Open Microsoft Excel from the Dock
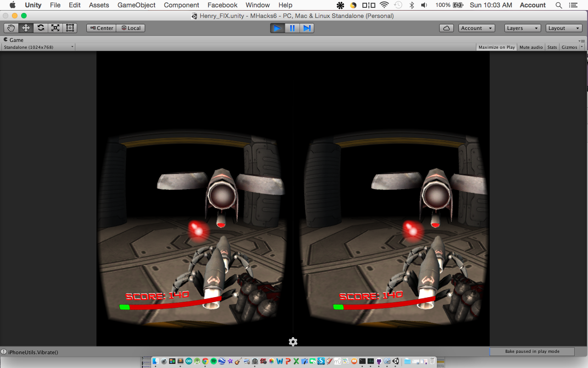This screenshot has height=368, width=588. (296, 361)
